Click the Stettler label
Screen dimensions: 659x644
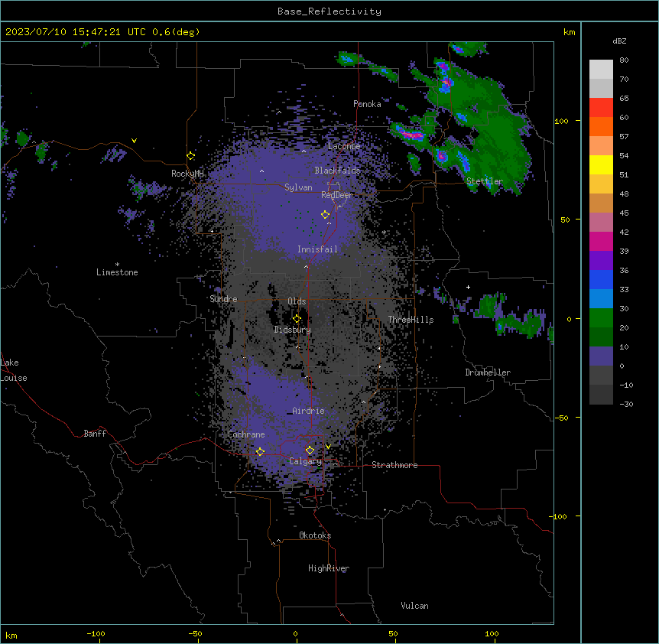coord(485,181)
